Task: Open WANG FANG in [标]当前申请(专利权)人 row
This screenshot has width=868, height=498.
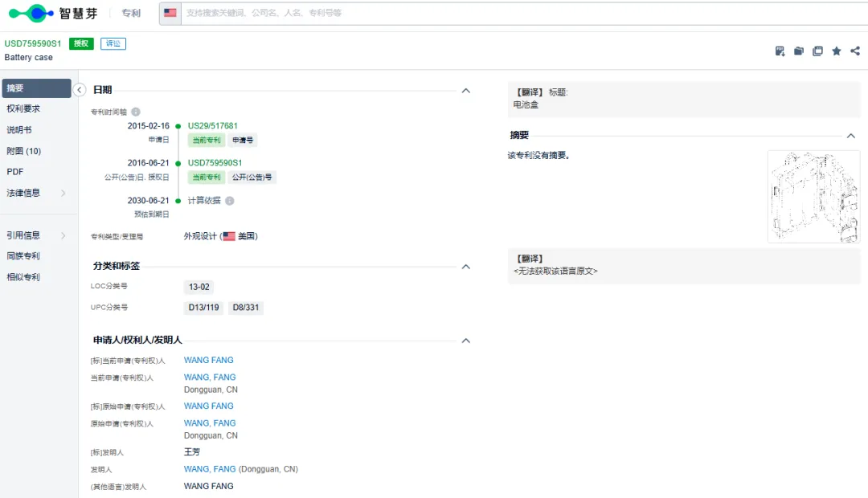Action: tap(209, 360)
